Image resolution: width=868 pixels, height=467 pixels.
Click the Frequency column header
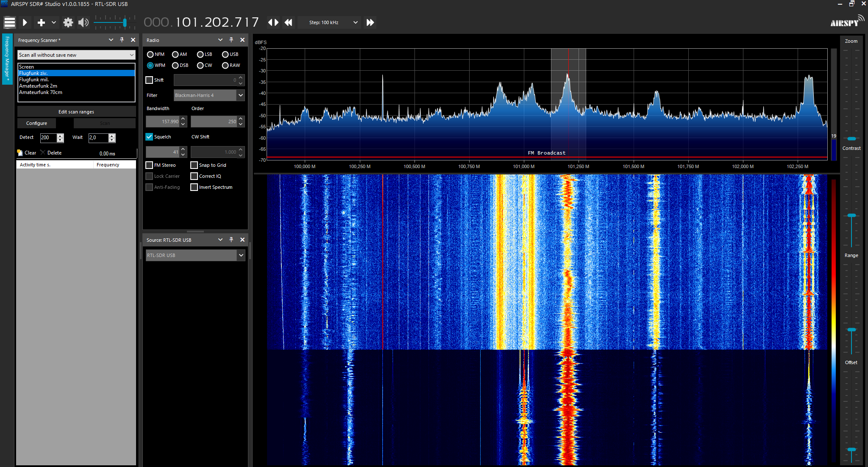pyautogui.click(x=115, y=165)
